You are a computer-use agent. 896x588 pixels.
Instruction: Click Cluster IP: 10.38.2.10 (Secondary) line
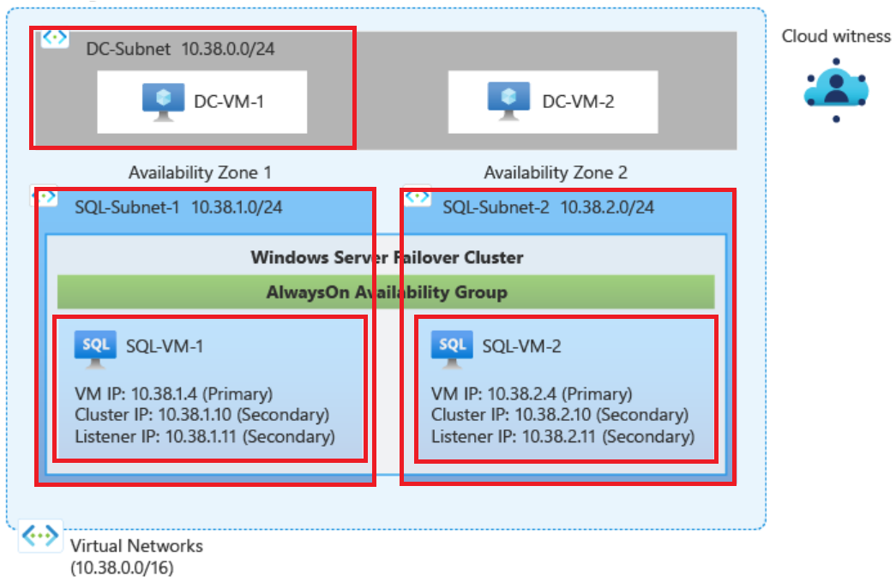click(560, 415)
